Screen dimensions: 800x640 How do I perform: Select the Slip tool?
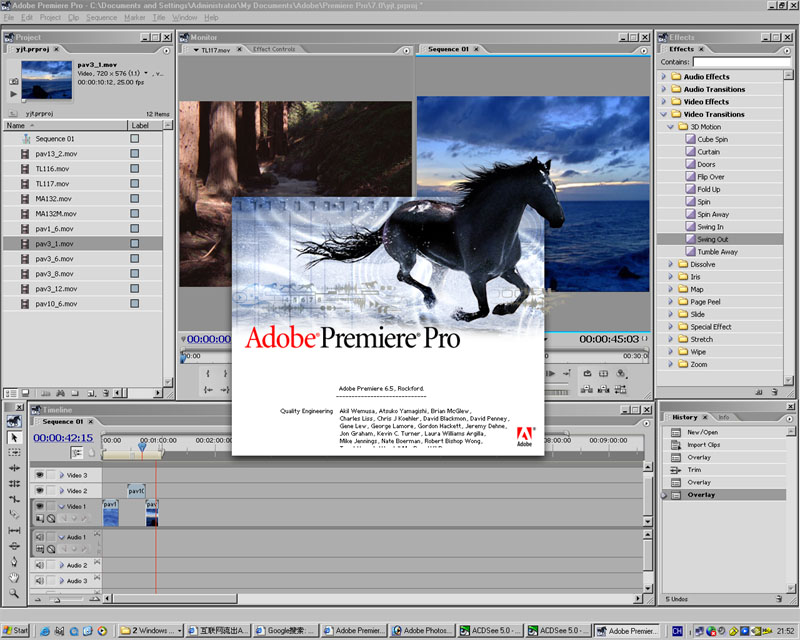click(x=14, y=530)
